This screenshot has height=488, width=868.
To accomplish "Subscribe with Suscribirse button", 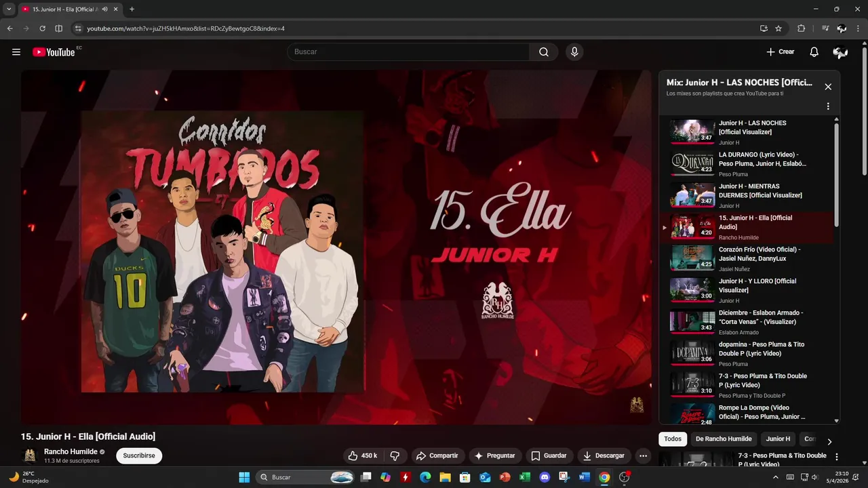I will (139, 455).
